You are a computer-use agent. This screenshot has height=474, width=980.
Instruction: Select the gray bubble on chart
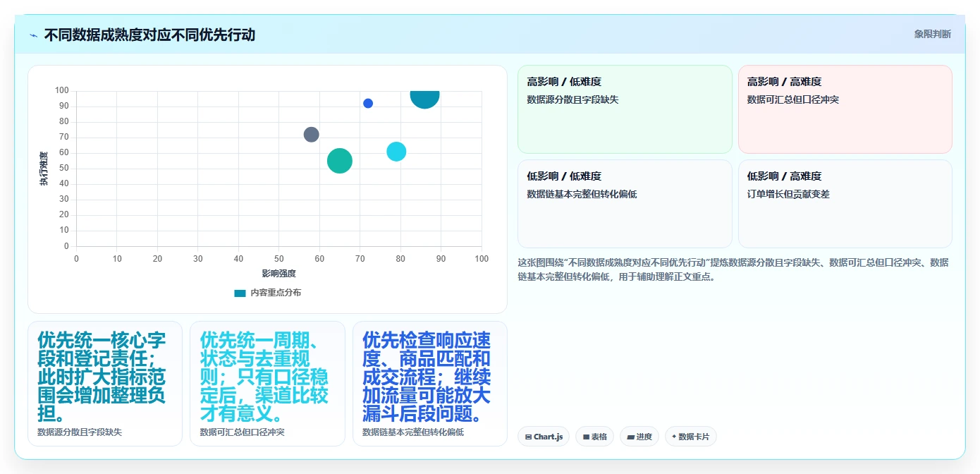click(x=312, y=135)
